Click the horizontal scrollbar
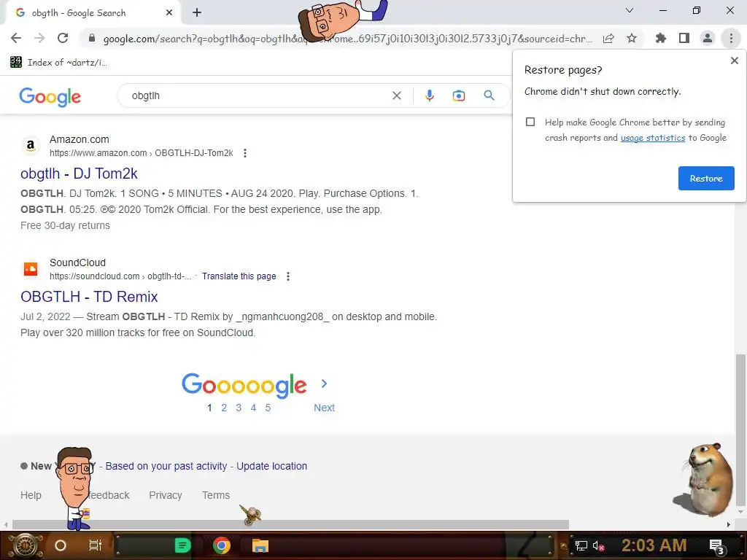This screenshot has width=747, height=560. point(290,525)
